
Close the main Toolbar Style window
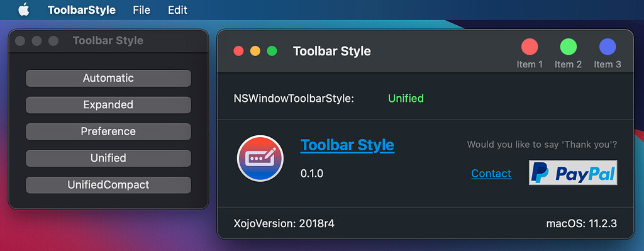click(x=238, y=51)
